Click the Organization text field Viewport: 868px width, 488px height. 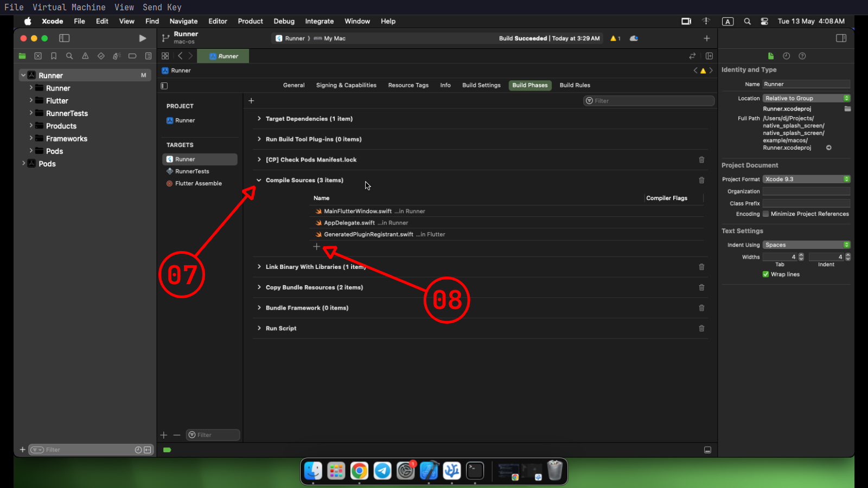coord(806,191)
